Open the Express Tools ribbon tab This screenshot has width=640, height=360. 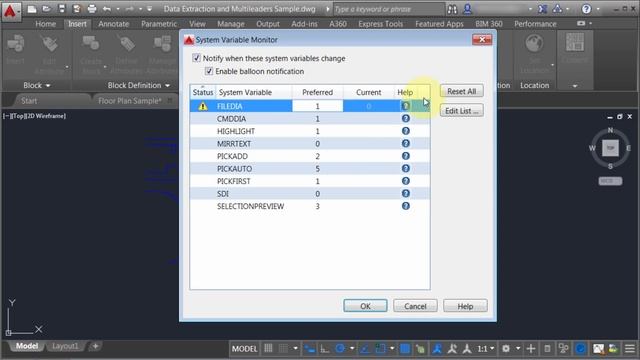click(x=380, y=24)
